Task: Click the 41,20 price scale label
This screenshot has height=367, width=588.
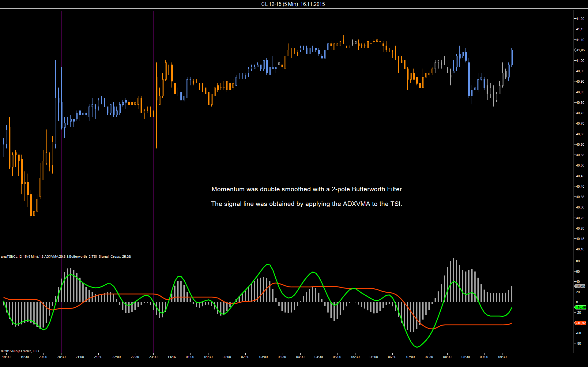Action: pyautogui.click(x=580, y=19)
